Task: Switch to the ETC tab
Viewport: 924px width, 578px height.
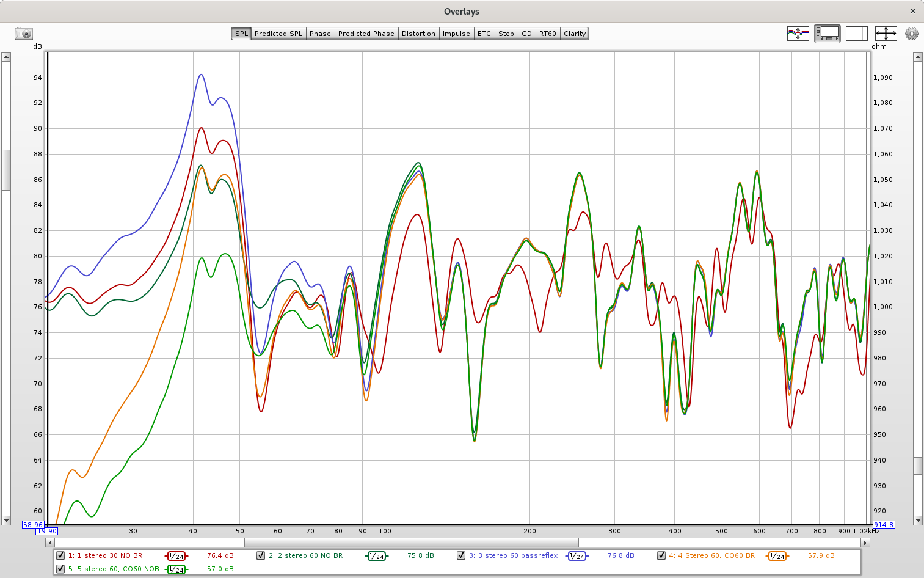Action: click(484, 34)
